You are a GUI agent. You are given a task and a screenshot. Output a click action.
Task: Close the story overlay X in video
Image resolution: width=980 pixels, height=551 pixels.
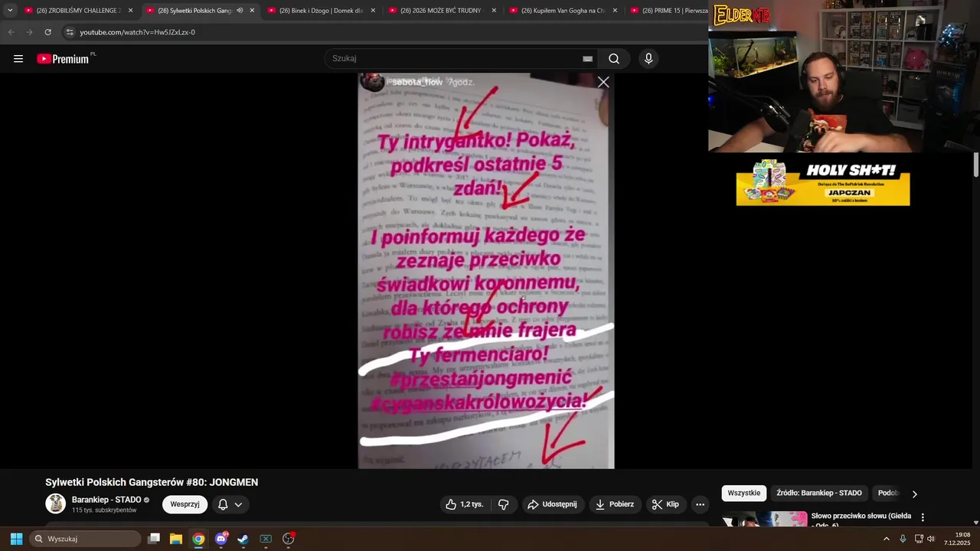[603, 82]
